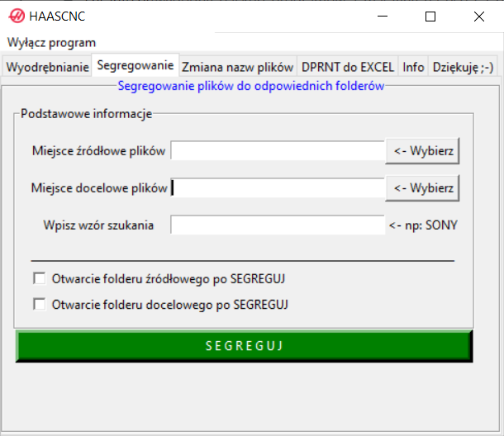
Task: Focus the Wpisz wzór szukania text box
Action: pos(278,225)
